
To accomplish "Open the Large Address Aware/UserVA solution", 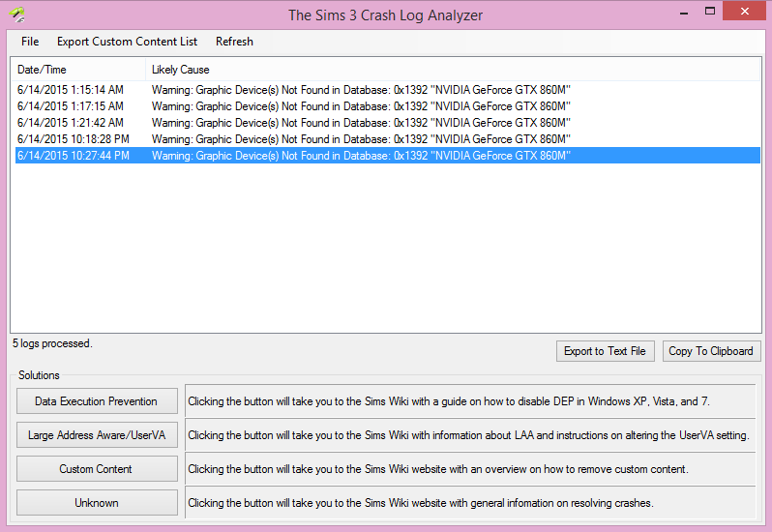I will tap(97, 435).
